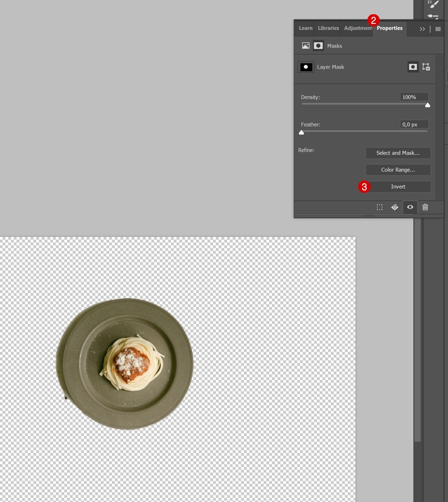Click the Refine label
This screenshot has height=502, width=448.
tap(306, 150)
